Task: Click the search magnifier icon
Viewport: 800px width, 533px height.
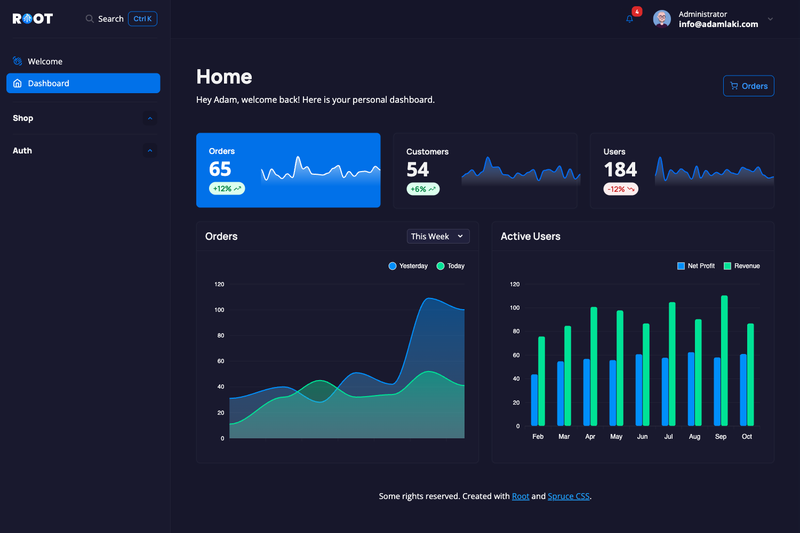Action: click(x=89, y=19)
